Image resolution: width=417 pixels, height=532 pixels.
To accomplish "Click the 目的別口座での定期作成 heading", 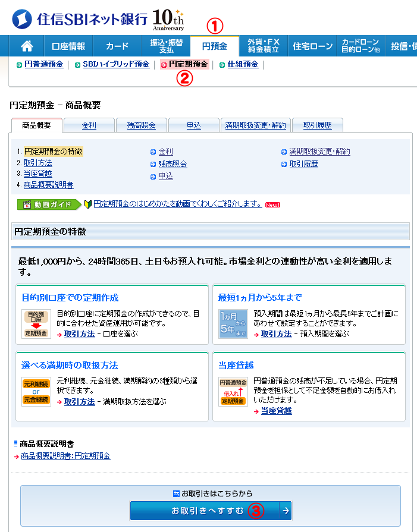I will point(70,298).
